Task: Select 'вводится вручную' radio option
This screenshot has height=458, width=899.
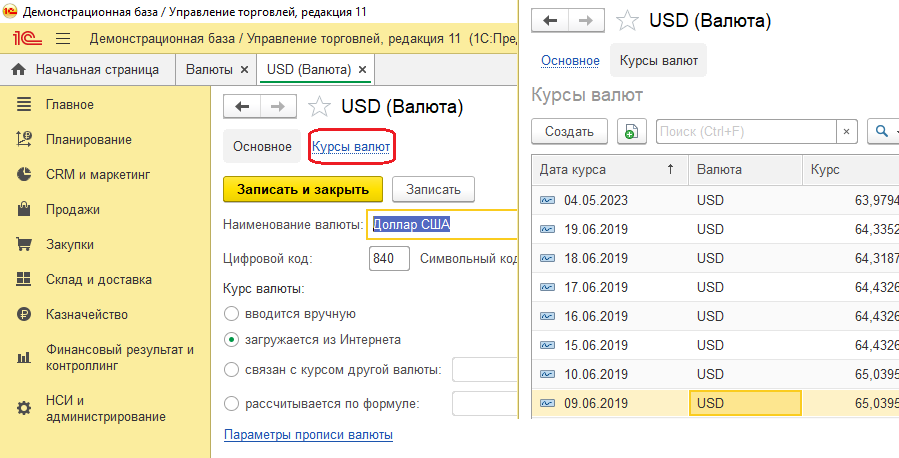Action: (232, 314)
